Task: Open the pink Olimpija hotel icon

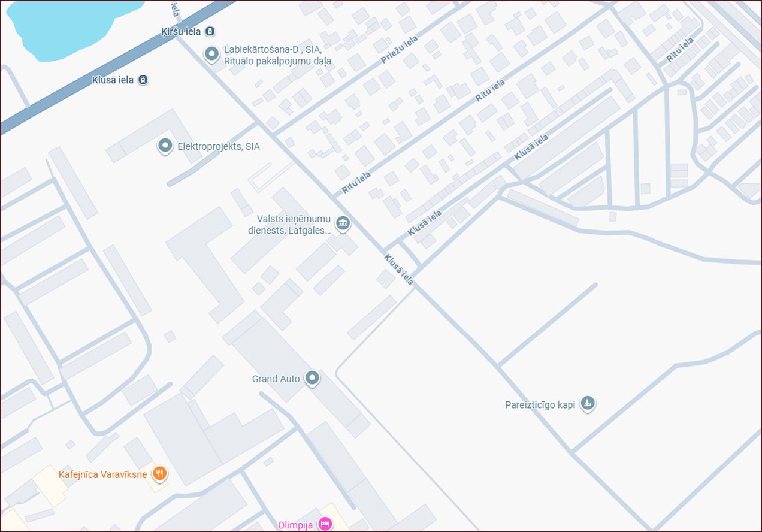Action: 325,524
